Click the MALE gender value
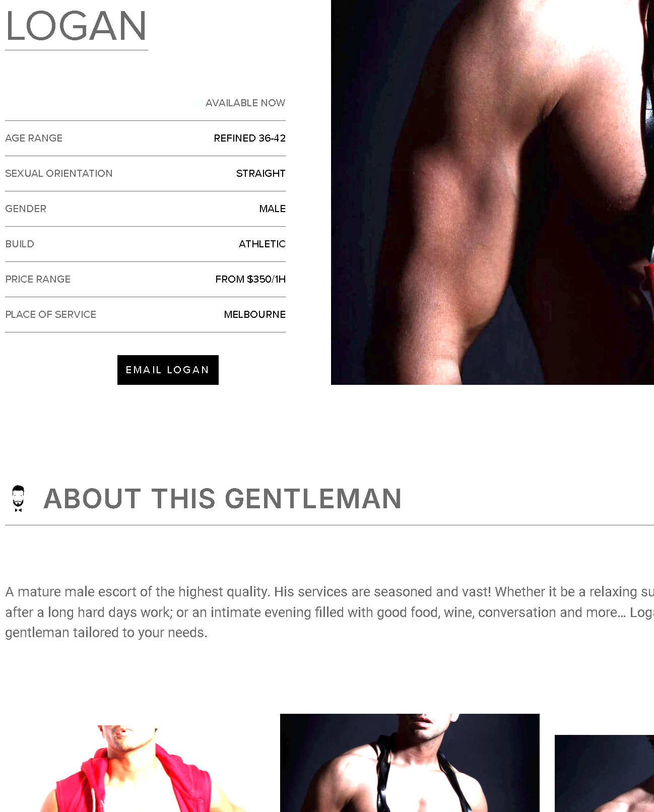The width and height of the screenshot is (654, 812). [272, 209]
